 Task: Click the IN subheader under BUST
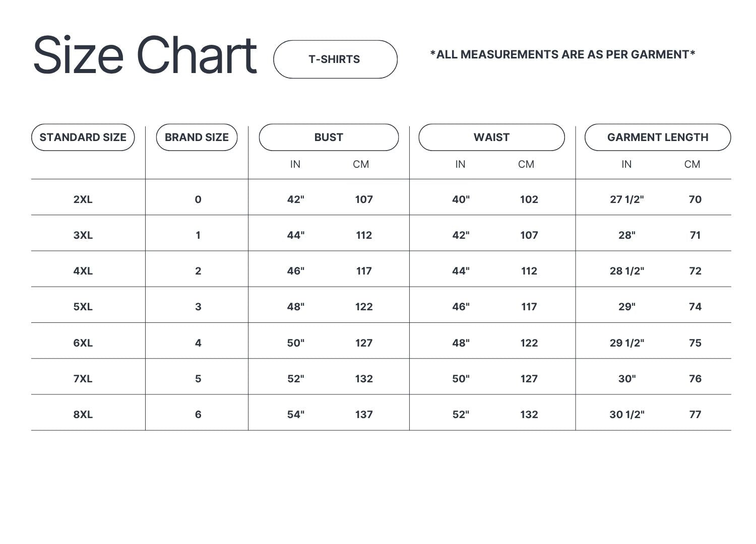[x=295, y=164]
